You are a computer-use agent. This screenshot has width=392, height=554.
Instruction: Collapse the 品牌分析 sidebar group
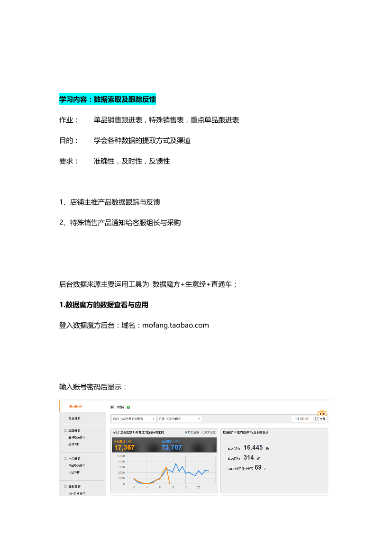pyautogui.click(x=65, y=431)
